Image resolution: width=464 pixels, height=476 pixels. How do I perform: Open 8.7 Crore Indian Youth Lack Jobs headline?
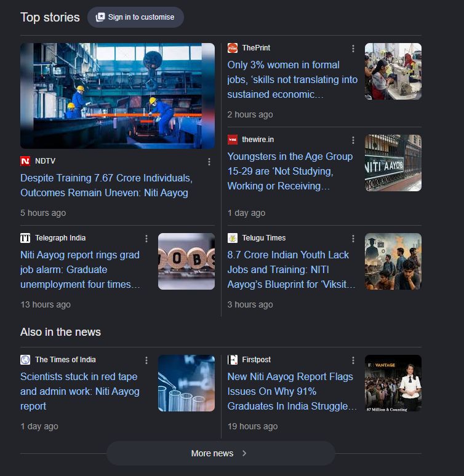(292, 269)
